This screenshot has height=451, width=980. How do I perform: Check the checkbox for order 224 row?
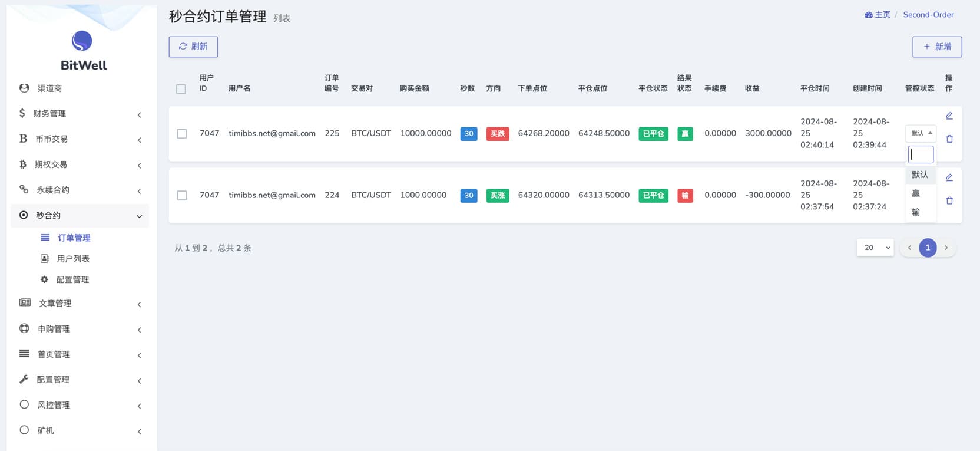point(182,195)
